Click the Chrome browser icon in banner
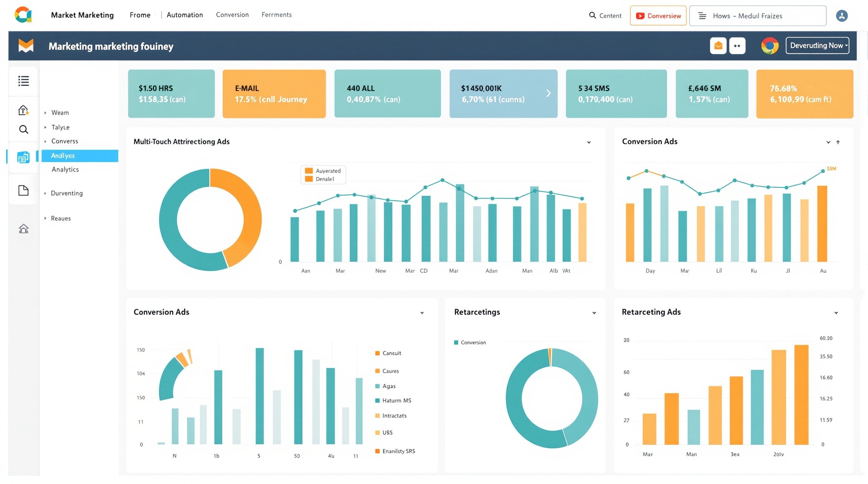 click(x=770, y=46)
